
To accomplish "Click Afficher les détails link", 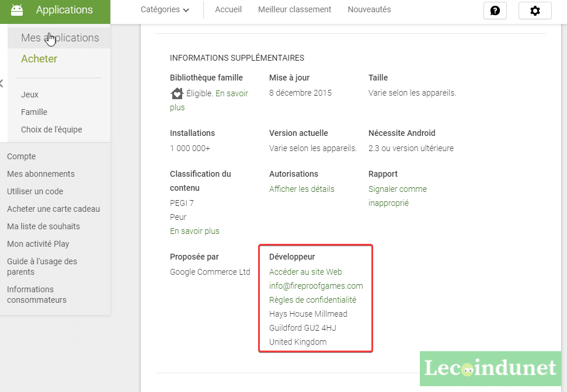I will [x=301, y=189].
